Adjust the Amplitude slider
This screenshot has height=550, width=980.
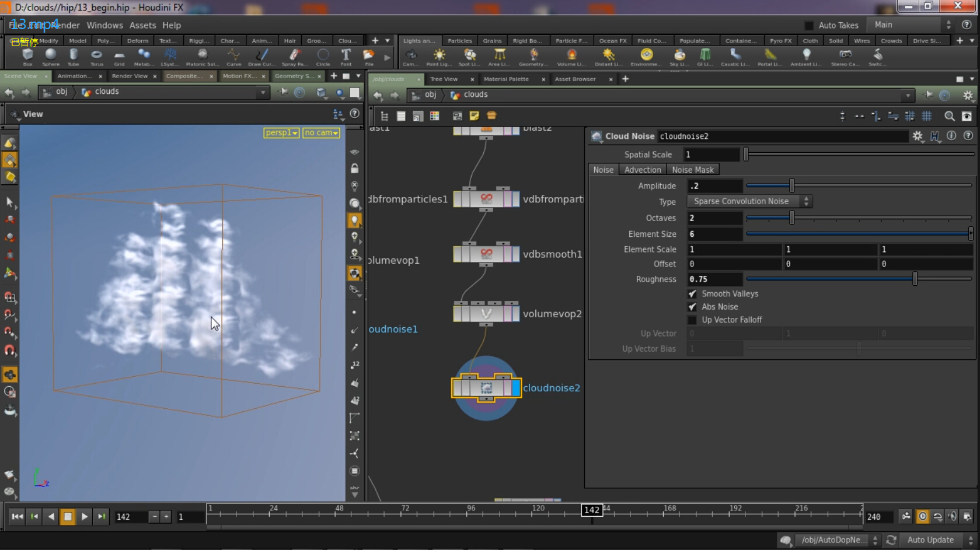pos(859,185)
